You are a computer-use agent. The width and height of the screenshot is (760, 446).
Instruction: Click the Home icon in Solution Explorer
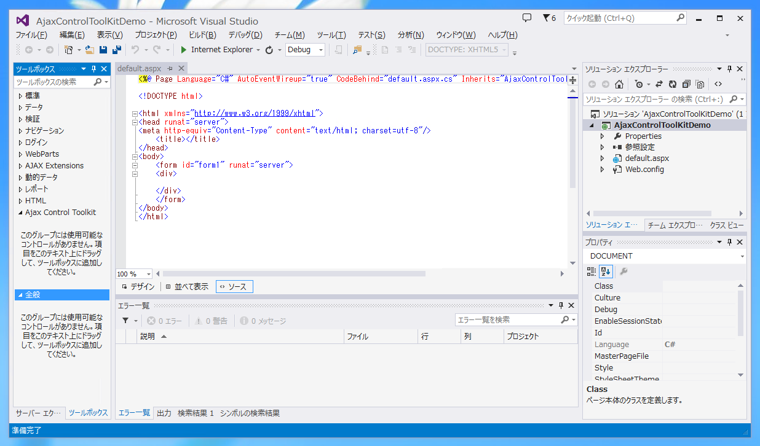pyautogui.click(x=619, y=84)
